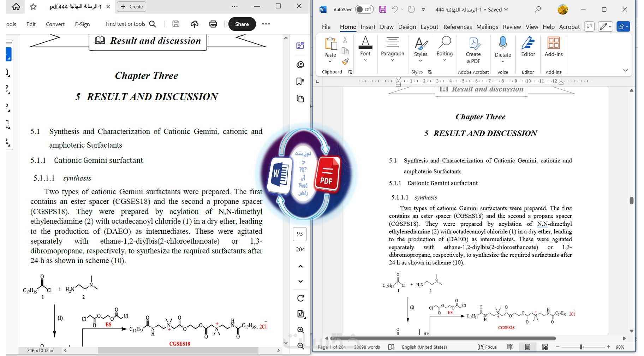This screenshot has width=644, height=356.
Task: Open the Clipboard pane launcher
Action: click(x=350, y=72)
